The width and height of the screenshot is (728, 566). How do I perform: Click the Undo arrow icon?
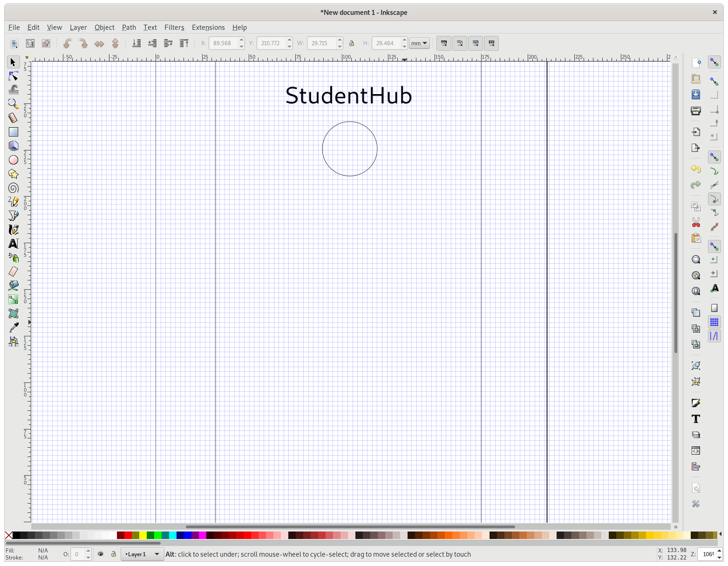(x=696, y=169)
